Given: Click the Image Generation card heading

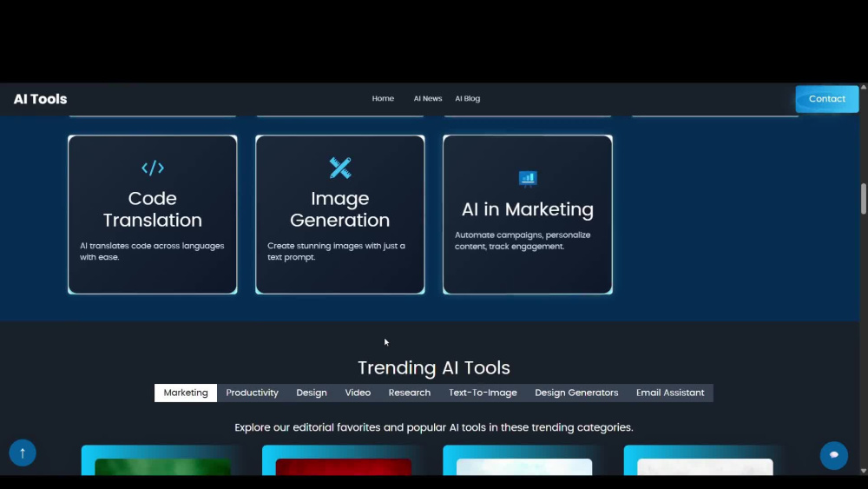Looking at the screenshot, I should (340, 209).
